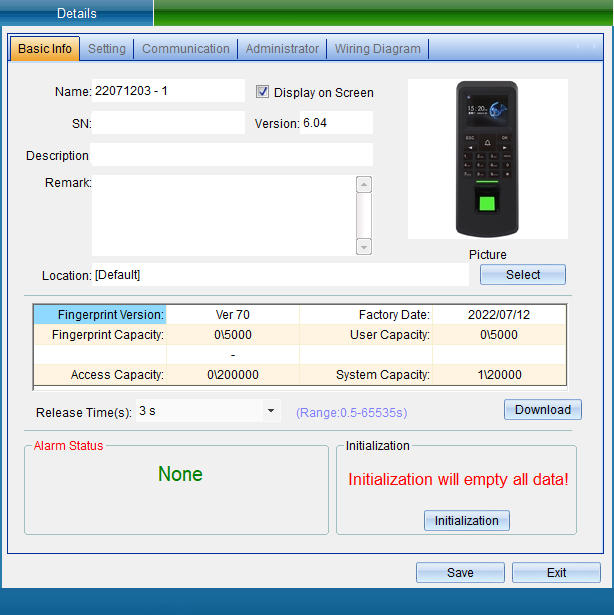Image resolution: width=614 pixels, height=615 pixels.
Task: Click the Fingerprint Version header cell
Action: [x=99, y=314]
